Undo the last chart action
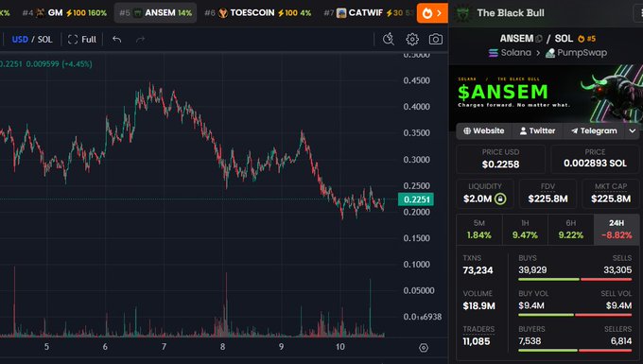Screen dimensions: 643x364 point(117,40)
